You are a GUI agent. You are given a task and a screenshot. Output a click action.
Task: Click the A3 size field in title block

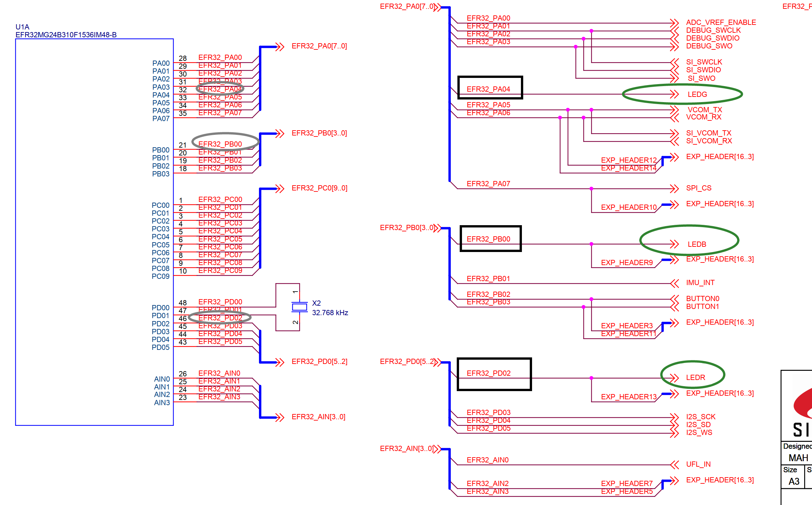[x=794, y=481]
